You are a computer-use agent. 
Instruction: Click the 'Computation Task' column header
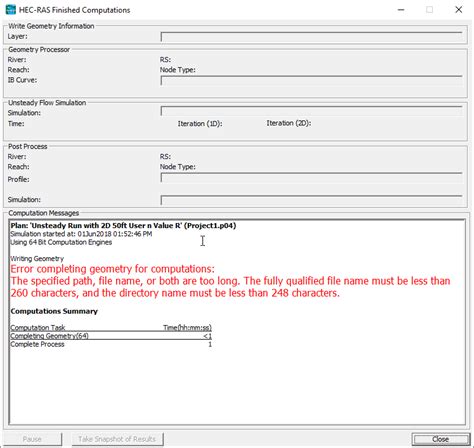[38, 328]
